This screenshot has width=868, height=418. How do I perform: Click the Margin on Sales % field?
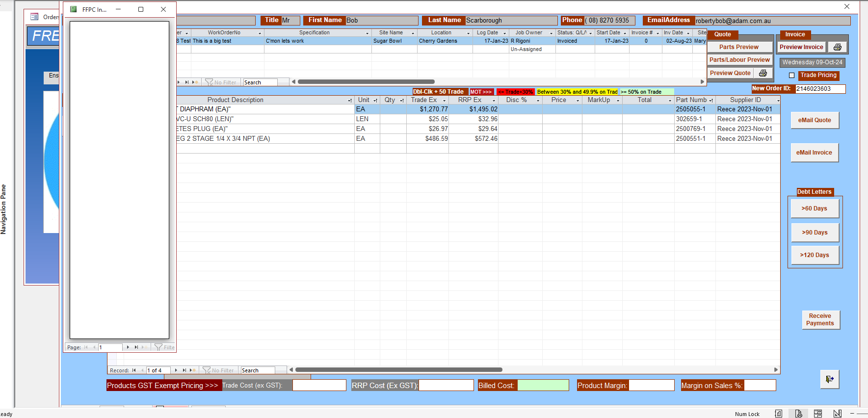760,386
